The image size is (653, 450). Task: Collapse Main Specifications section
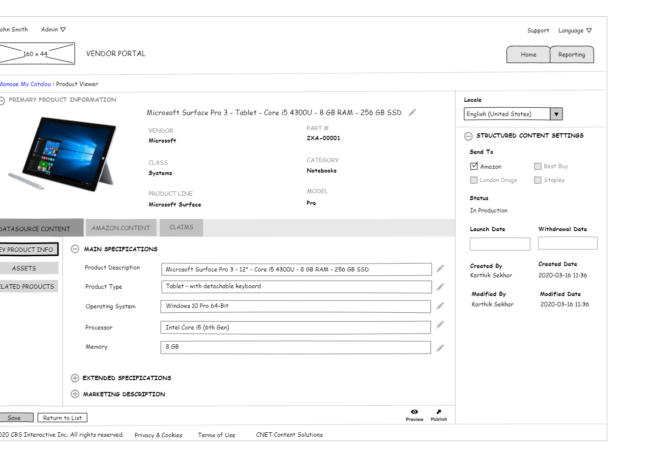[x=75, y=249]
